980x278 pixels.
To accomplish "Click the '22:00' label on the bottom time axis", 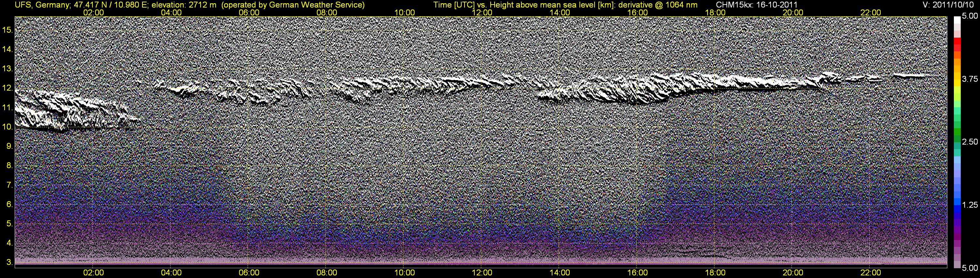I will 871,273.
